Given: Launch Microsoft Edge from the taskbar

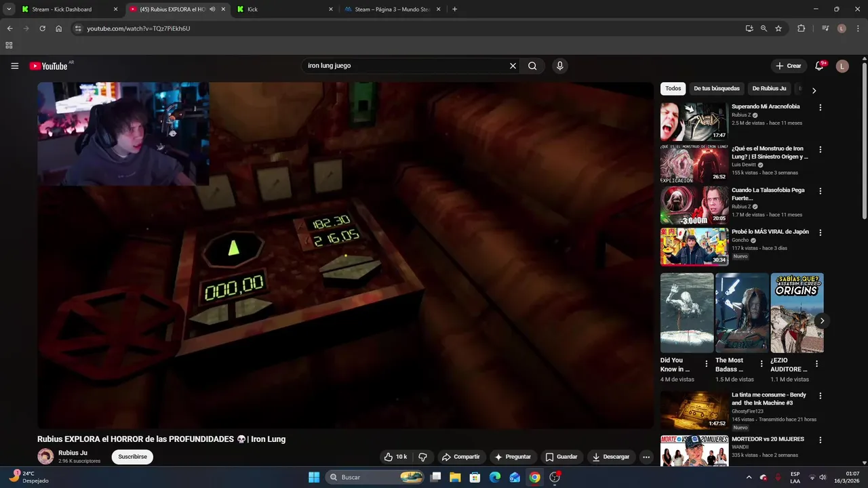Looking at the screenshot, I should point(495,477).
